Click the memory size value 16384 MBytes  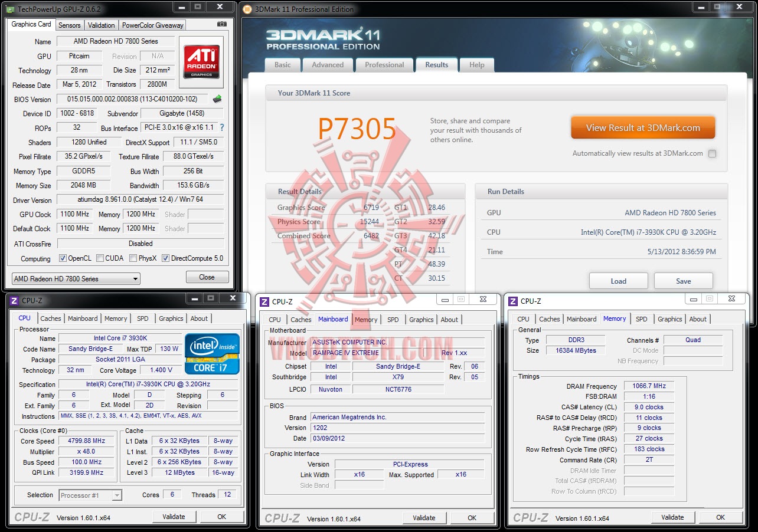tap(576, 350)
